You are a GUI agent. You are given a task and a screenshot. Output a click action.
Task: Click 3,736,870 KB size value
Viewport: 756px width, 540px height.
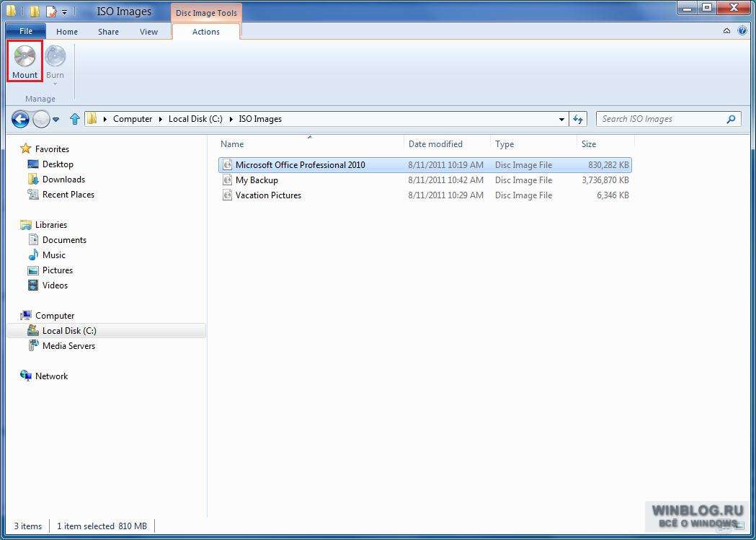pyautogui.click(x=605, y=180)
